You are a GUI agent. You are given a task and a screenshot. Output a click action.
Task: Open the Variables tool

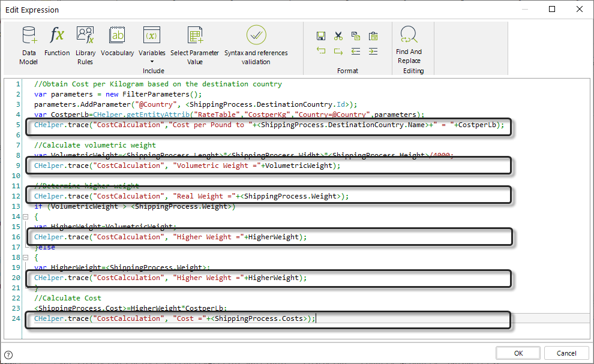(x=152, y=41)
